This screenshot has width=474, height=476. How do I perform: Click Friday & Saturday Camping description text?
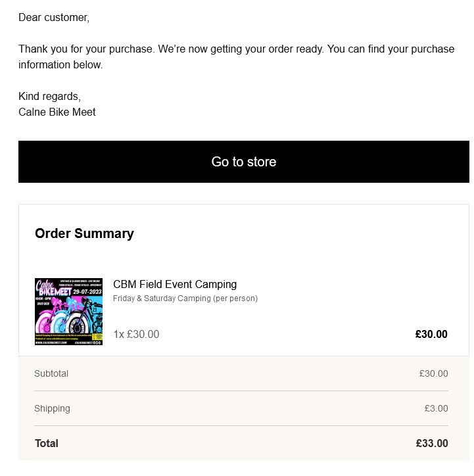coord(185,298)
